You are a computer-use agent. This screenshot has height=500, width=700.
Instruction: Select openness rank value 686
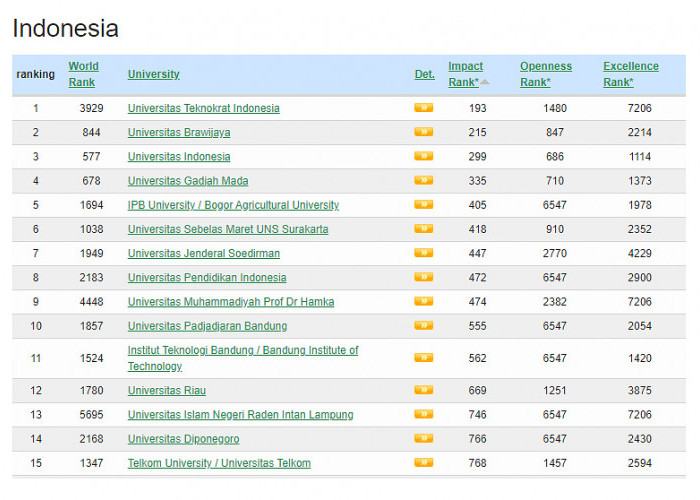tap(554, 157)
